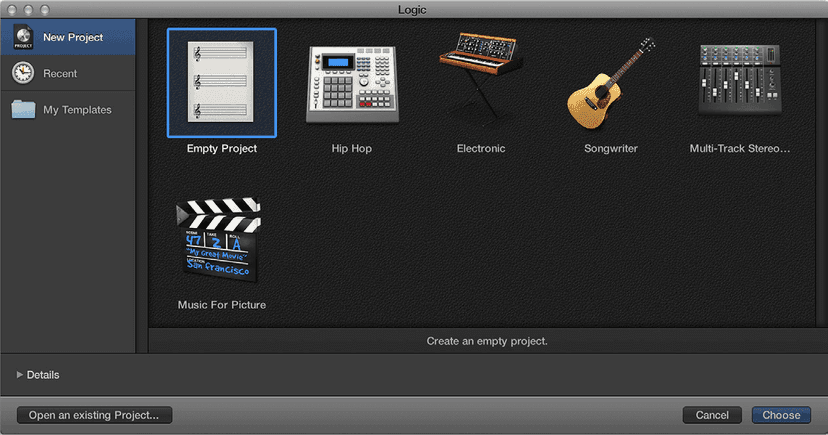828x435 pixels.
Task: Click the Recent clock icon
Action: [23, 73]
